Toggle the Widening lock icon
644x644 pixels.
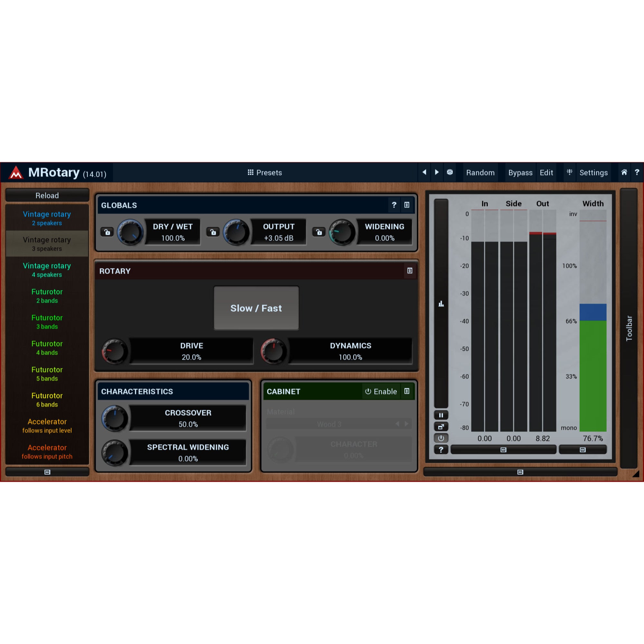pyautogui.click(x=319, y=232)
